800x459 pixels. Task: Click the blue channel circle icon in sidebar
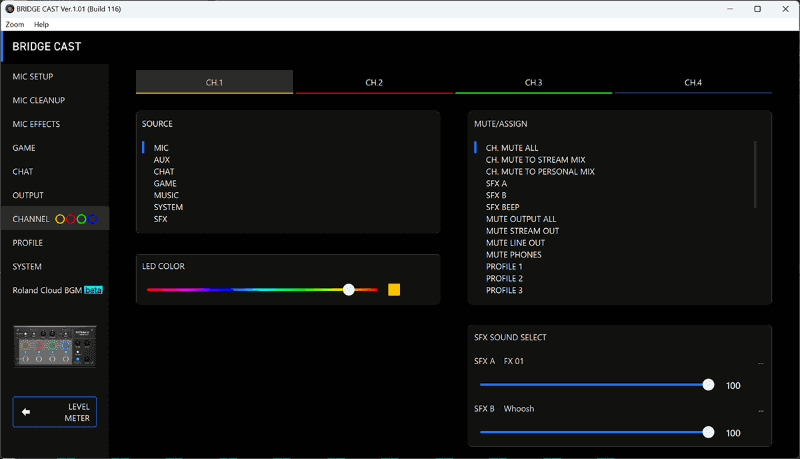pos(92,219)
